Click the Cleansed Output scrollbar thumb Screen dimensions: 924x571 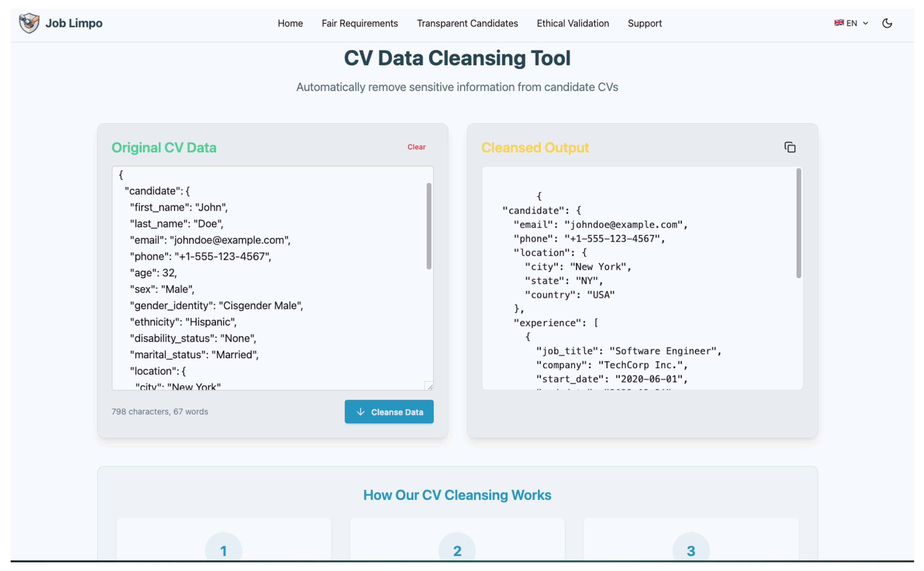(798, 223)
